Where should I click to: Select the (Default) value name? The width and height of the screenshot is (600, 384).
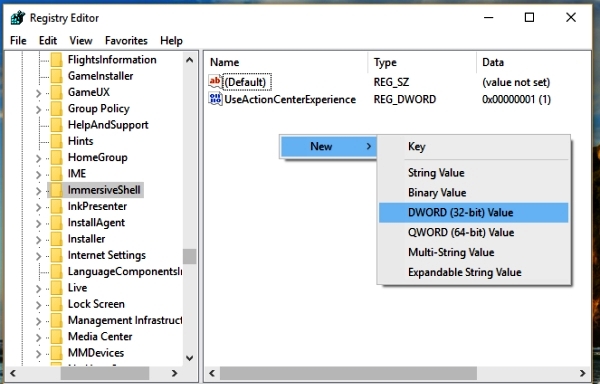[246, 82]
